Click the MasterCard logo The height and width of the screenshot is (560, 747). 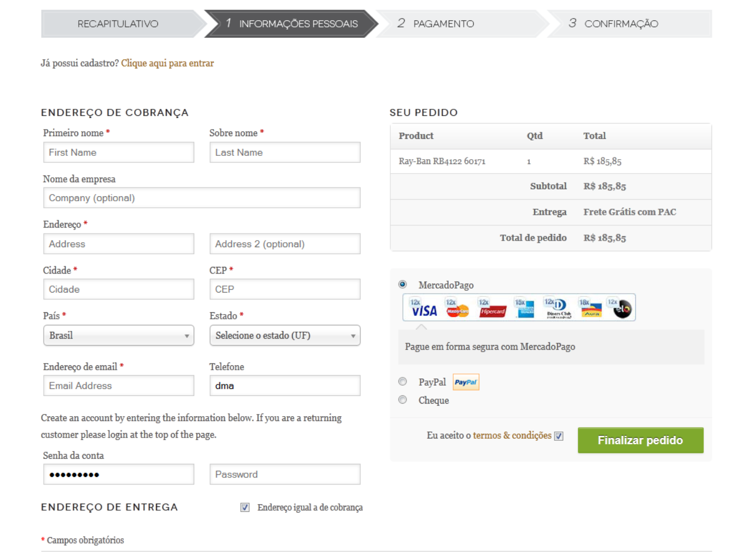click(458, 309)
